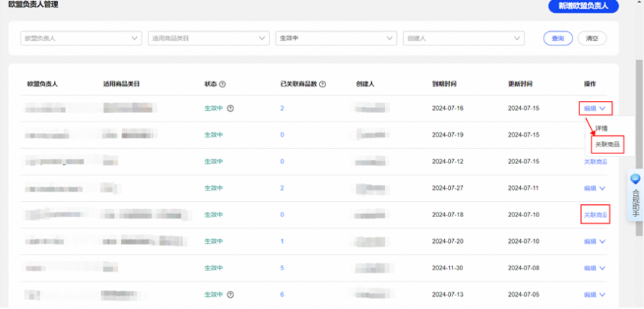Choose 关联商品 from the open dropdown menu
The height and width of the screenshot is (309, 644).
[607, 144]
